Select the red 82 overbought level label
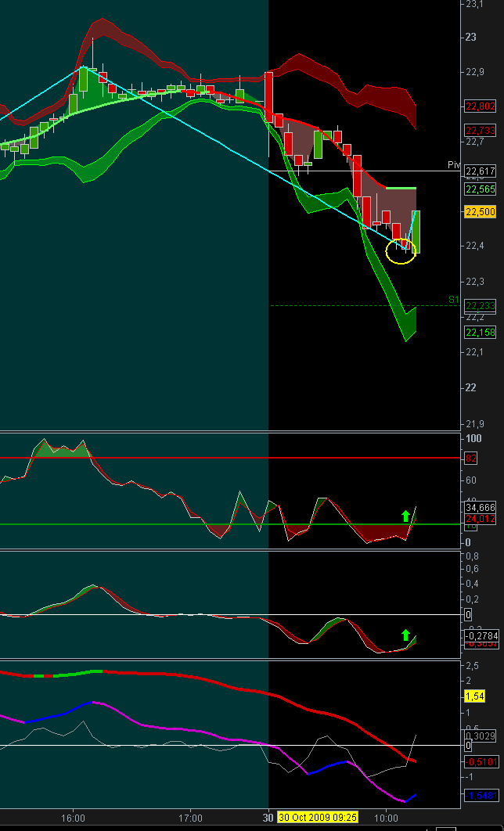This screenshot has width=504, height=831. (x=470, y=459)
